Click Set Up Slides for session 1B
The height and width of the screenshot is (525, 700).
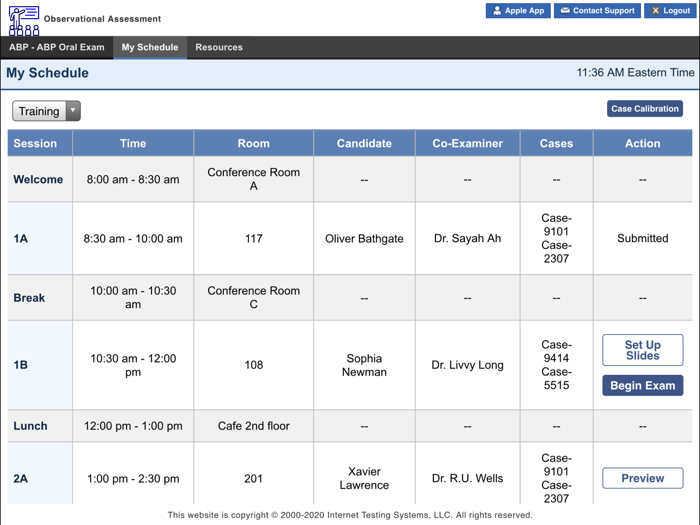point(642,350)
